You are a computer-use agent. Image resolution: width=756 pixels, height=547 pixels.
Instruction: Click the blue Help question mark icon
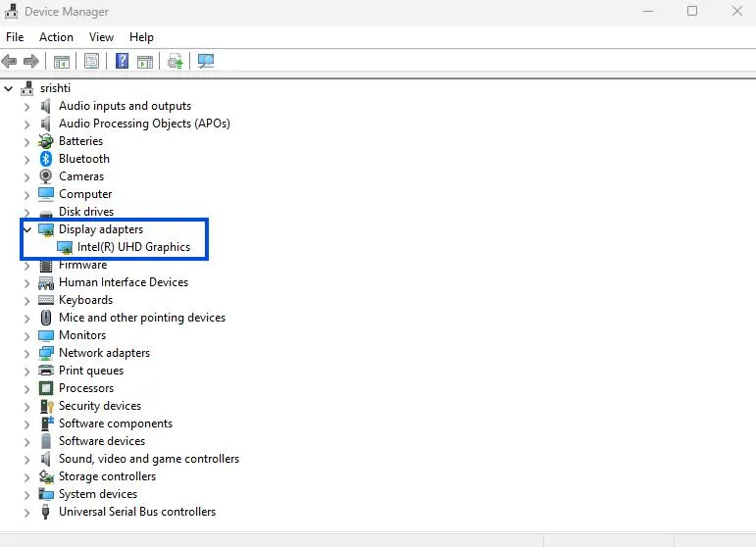point(122,61)
